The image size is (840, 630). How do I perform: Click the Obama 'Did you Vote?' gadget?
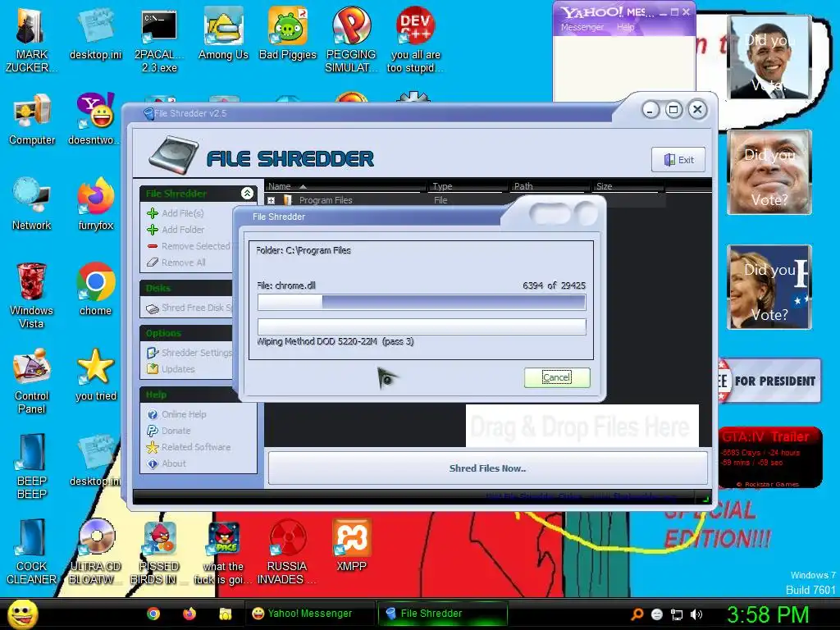click(769, 57)
